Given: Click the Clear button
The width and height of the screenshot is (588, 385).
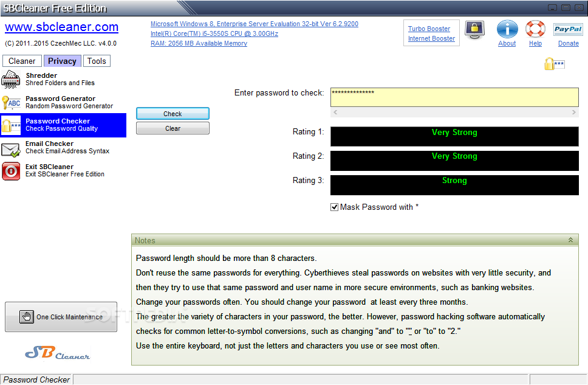Looking at the screenshot, I should click(173, 128).
